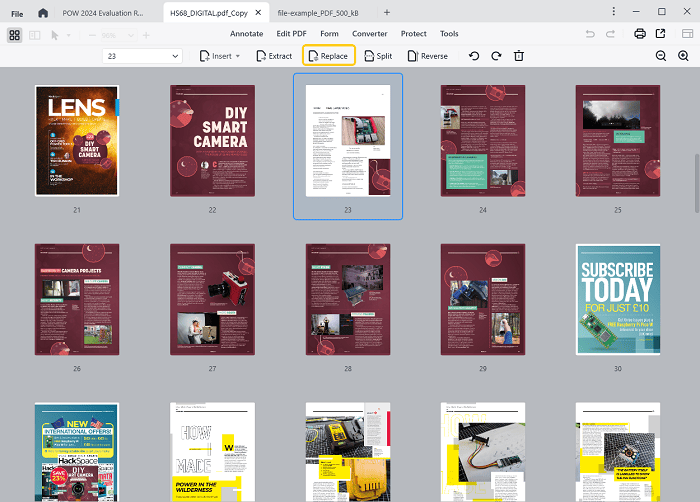Rotate pages counterclockwise
The width and height of the screenshot is (700, 502).
tap(474, 56)
